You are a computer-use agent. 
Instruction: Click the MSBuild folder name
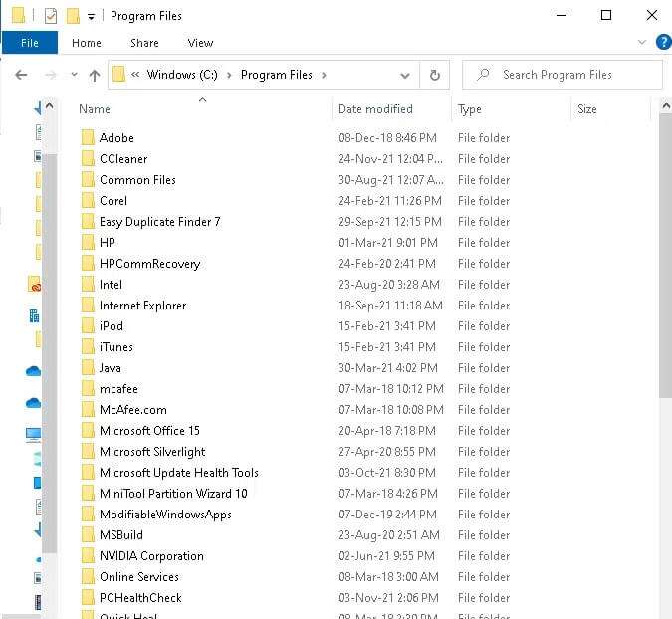coord(121,535)
